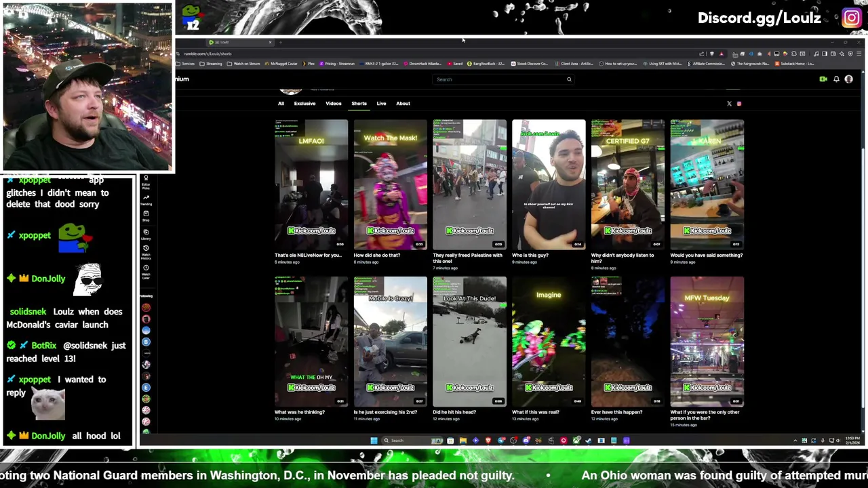Open the LMFAO! short thumbnail
Viewport: 868px width, 488px height.
click(x=311, y=184)
